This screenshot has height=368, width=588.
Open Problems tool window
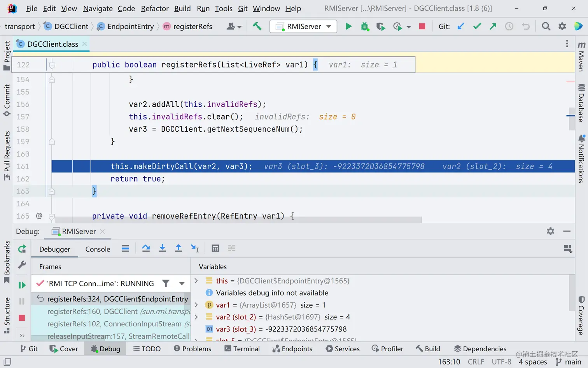click(192, 349)
